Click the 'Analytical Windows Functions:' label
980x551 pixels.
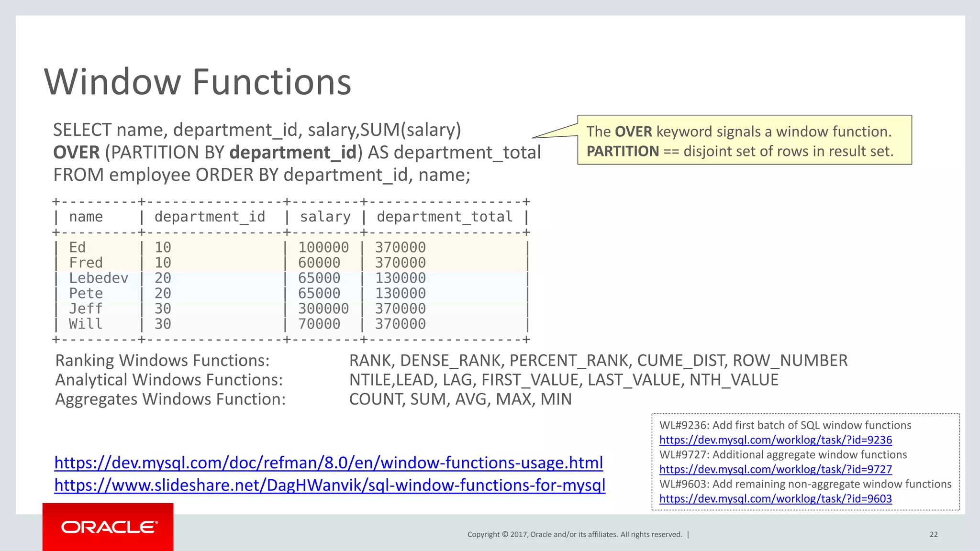[169, 380]
